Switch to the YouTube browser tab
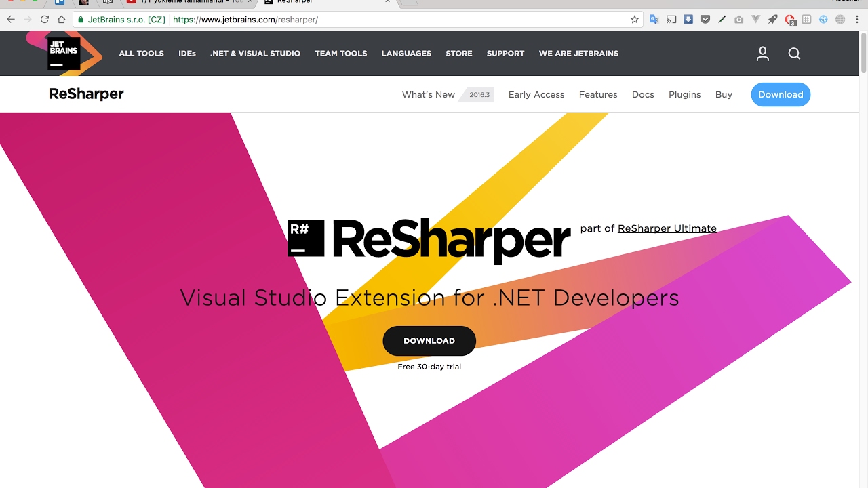 coord(190,2)
